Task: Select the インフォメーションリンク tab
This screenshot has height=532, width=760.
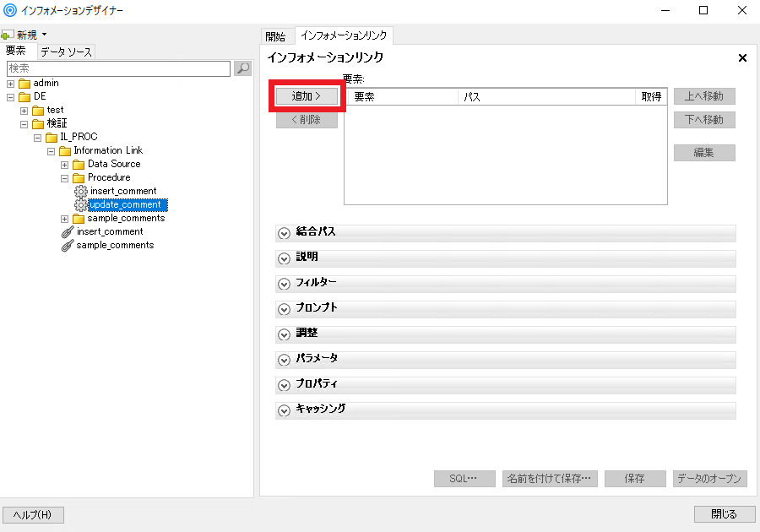Action: tap(344, 35)
